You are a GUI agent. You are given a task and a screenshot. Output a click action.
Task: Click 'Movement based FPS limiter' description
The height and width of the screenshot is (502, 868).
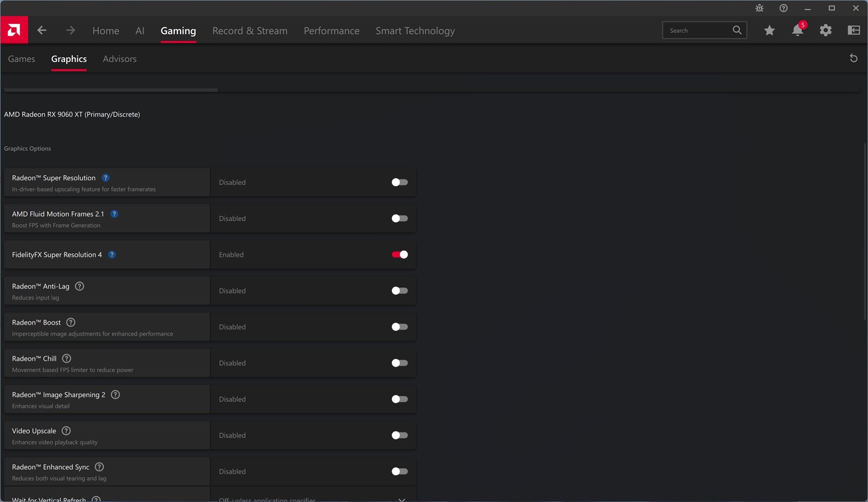click(73, 370)
